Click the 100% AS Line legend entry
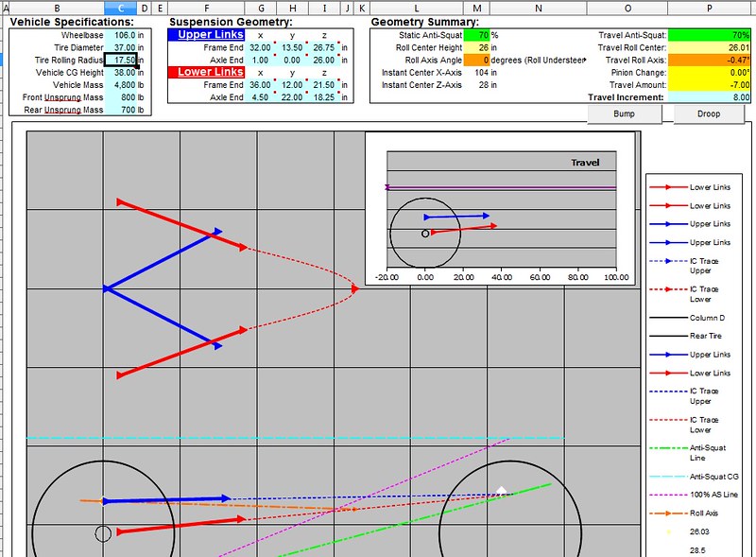This screenshot has width=756, height=557. 694,495
